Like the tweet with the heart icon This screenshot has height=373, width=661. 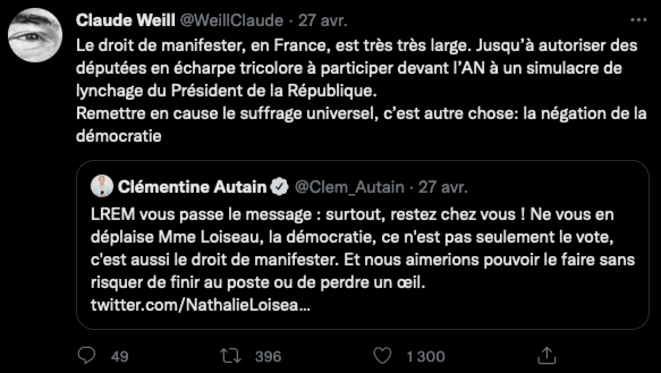[383, 357]
